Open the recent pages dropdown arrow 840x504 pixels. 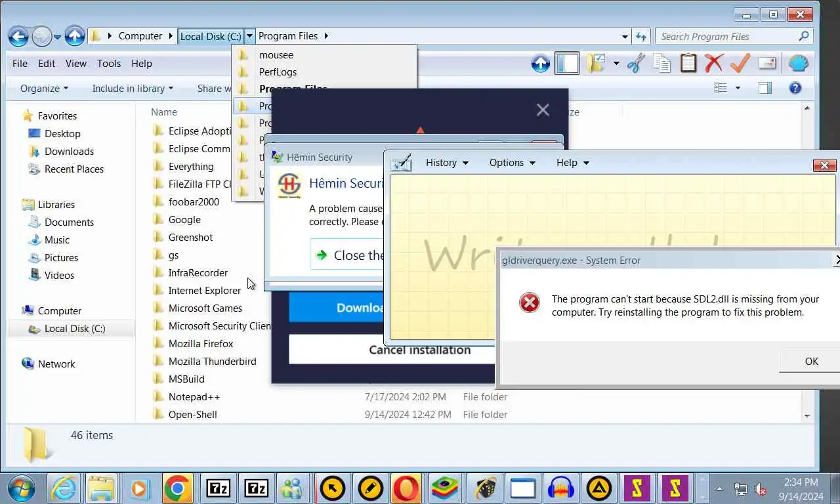coord(57,37)
